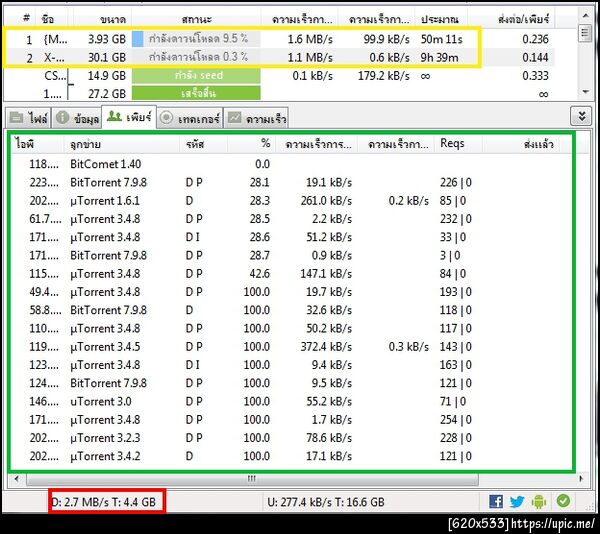
Task: Sort torrents by the สถานะ (status) column header
Action: tap(196, 19)
